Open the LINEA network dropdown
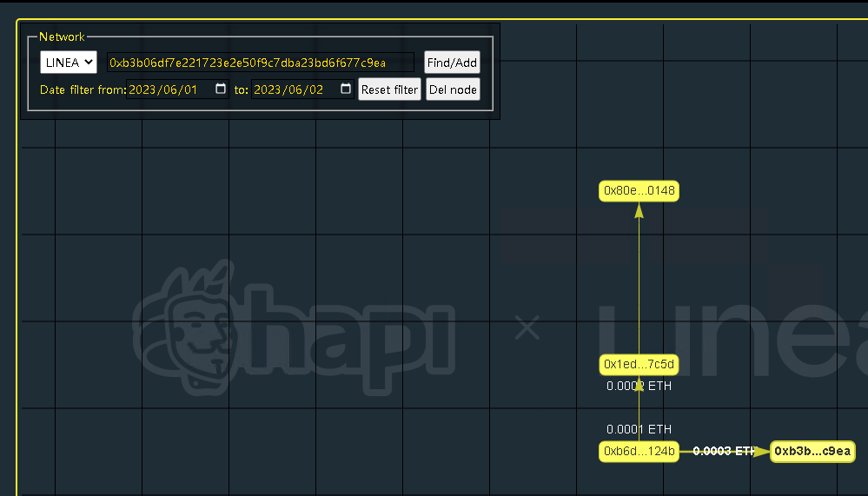This screenshot has width=868, height=496. pos(69,63)
